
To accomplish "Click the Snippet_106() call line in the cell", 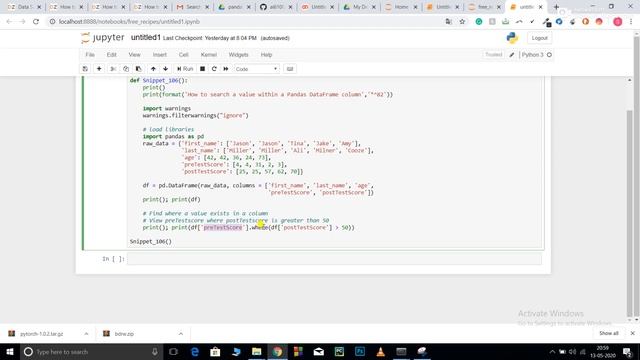I will pyautogui.click(x=151, y=242).
